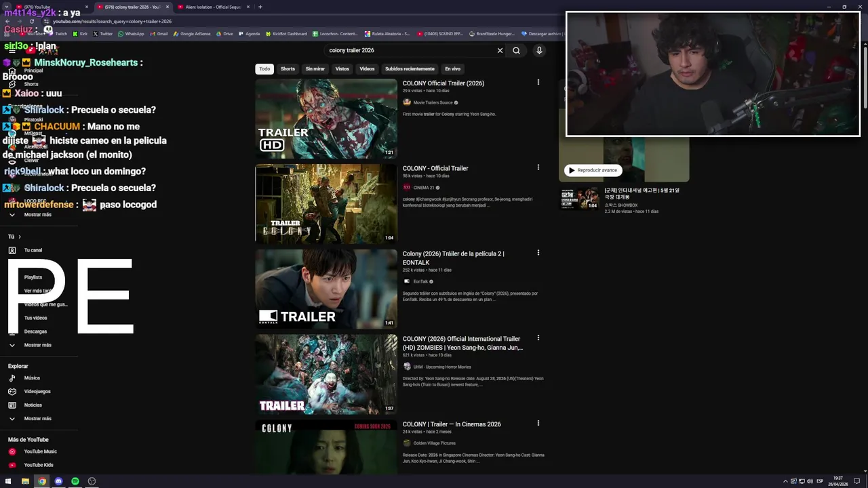Select the Subidos recientemente filter chip
Viewport: 868px width, 488px height.
pyautogui.click(x=410, y=68)
